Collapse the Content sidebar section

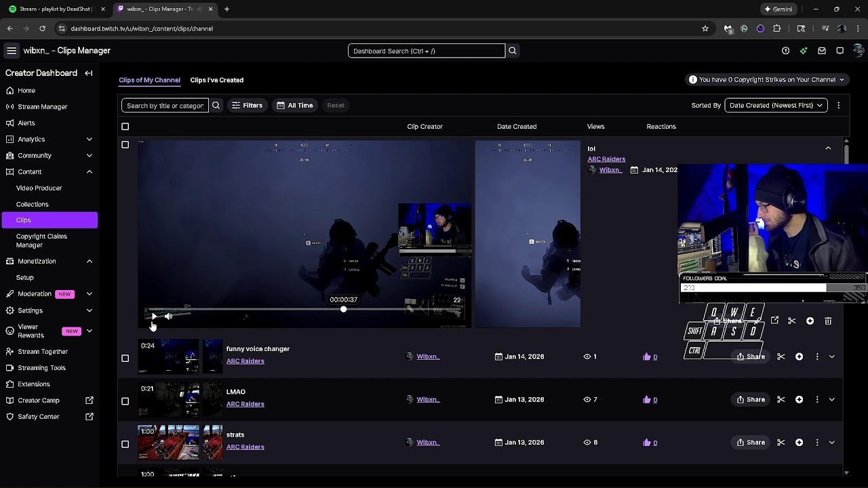point(89,172)
